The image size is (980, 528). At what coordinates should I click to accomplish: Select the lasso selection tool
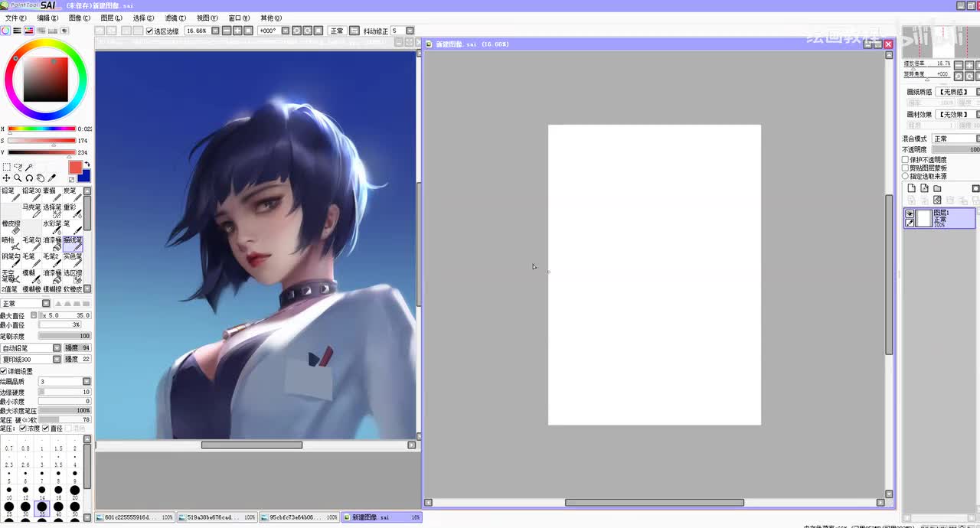pos(18,167)
